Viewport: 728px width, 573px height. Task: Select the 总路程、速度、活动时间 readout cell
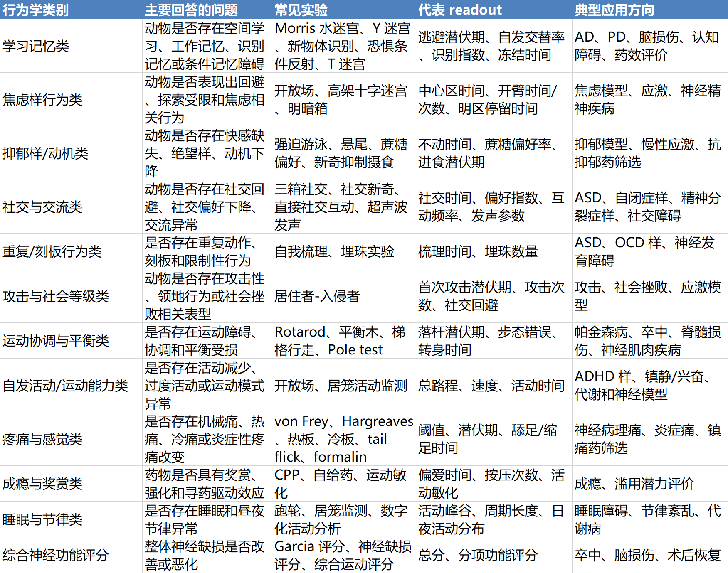[491, 386]
